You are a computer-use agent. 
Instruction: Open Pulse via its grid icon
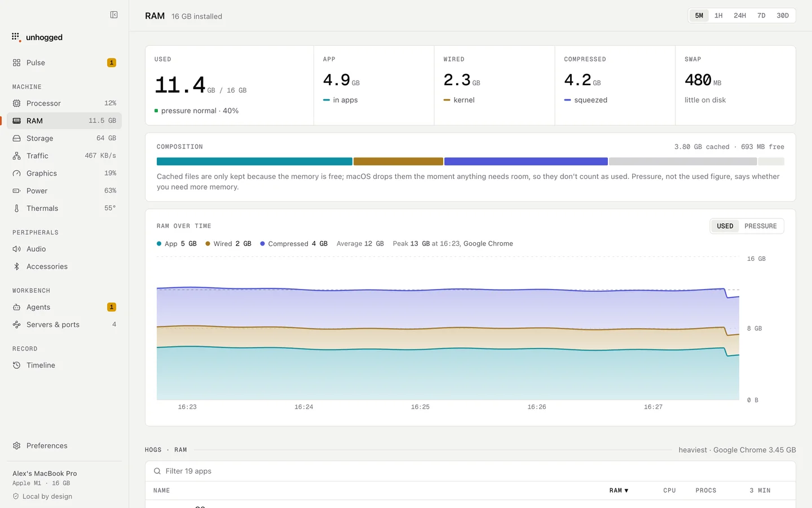(16, 63)
